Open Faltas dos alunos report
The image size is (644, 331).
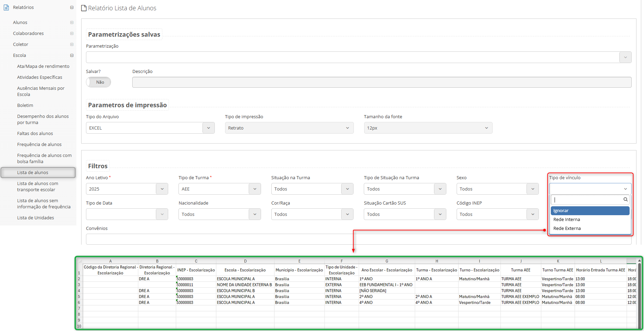35,134
